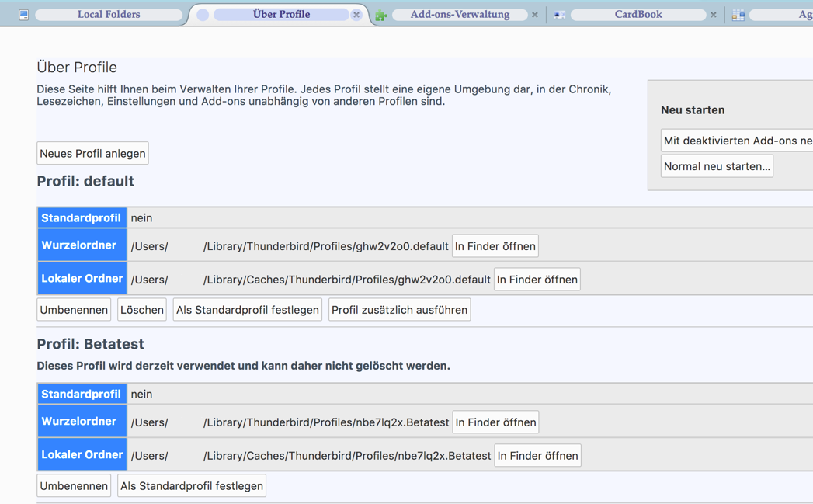
Task: Click Neues Profil anlegen button
Action: (93, 154)
